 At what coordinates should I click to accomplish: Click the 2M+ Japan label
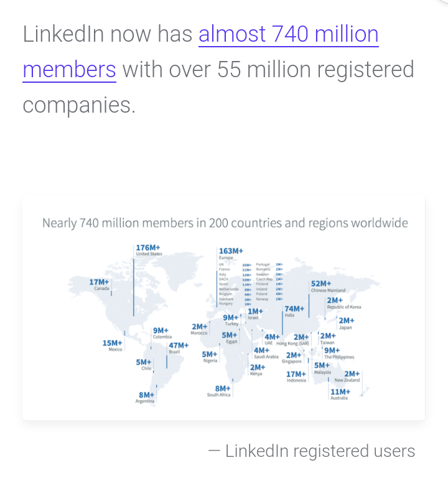coord(346,323)
